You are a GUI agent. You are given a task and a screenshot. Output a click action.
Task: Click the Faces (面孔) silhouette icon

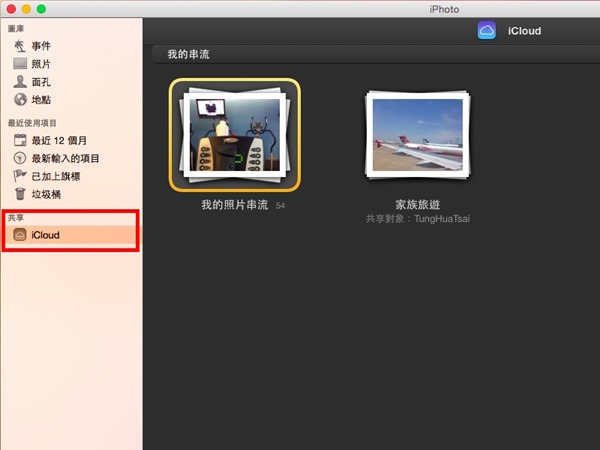pyautogui.click(x=20, y=81)
